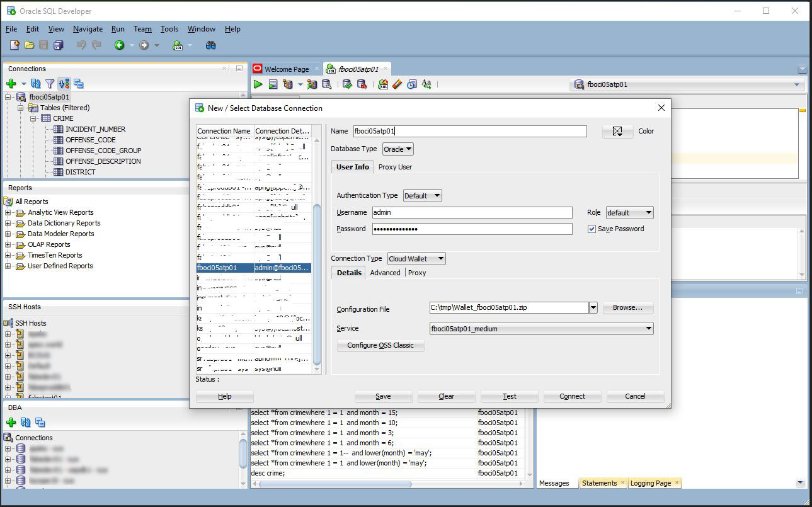812x507 pixels.
Task: Select 'desc crime;' in SQL history
Action: [x=268, y=473]
